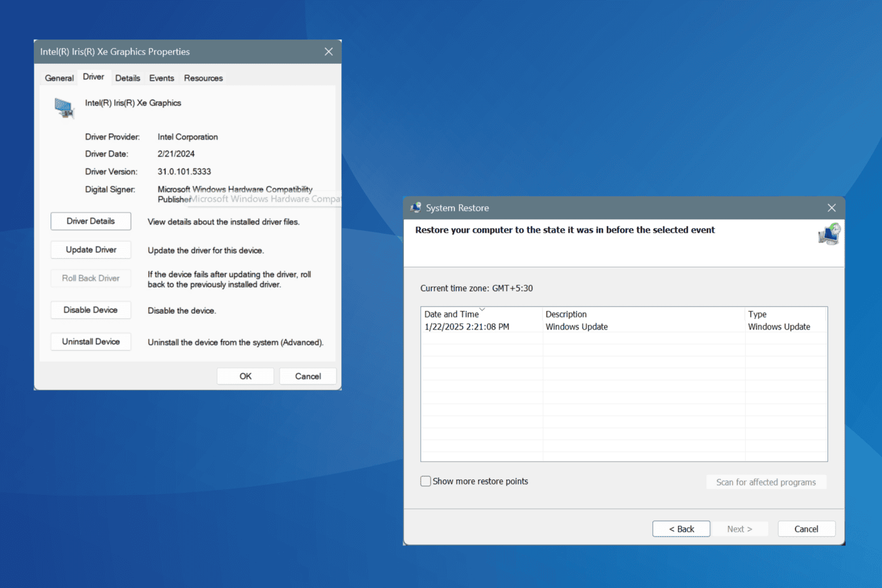Click the Roll Back Driver button
This screenshot has width=882, height=588.
point(91,278)
